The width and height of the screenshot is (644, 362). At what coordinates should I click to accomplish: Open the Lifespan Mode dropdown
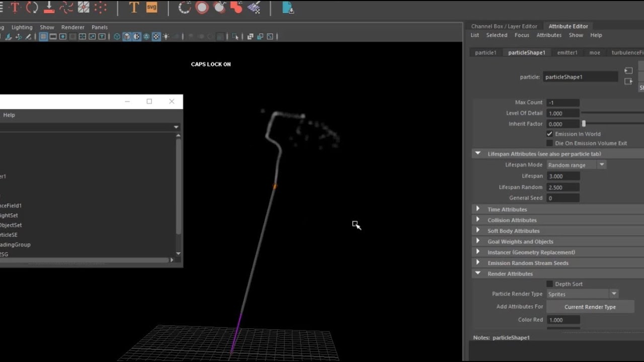coord(576,165)
